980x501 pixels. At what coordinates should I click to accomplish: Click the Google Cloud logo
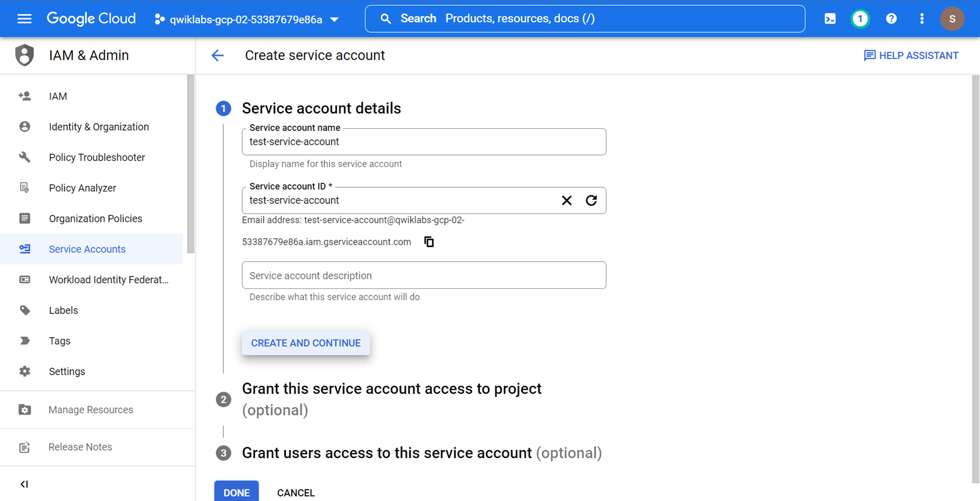pyautogui.click(x=91, y=19)
